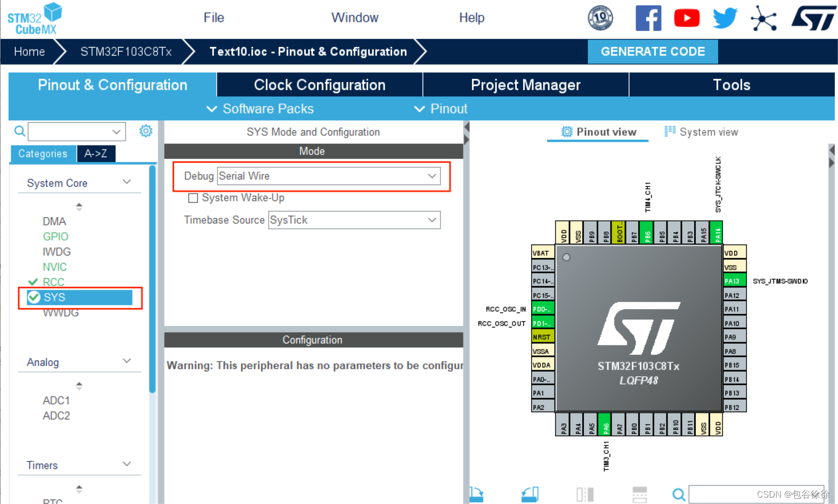The width and height of the screenshot is (838, 504).
Task: Expand the Software Packs menu
Action: coord(260,109)
